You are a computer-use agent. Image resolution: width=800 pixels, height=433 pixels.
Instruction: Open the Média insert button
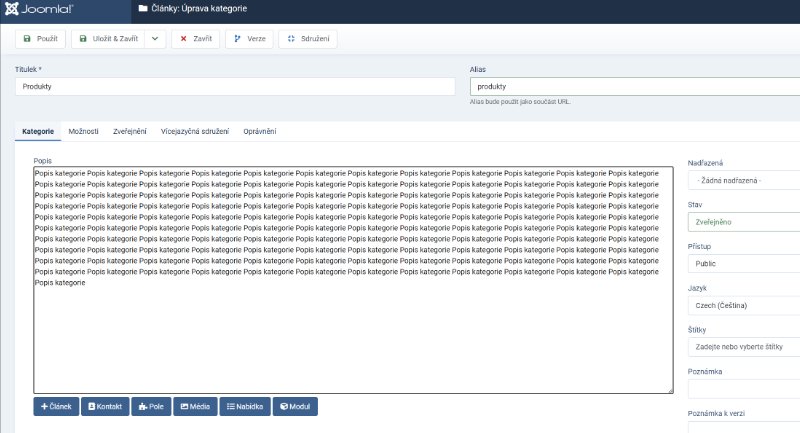[196, 407]
